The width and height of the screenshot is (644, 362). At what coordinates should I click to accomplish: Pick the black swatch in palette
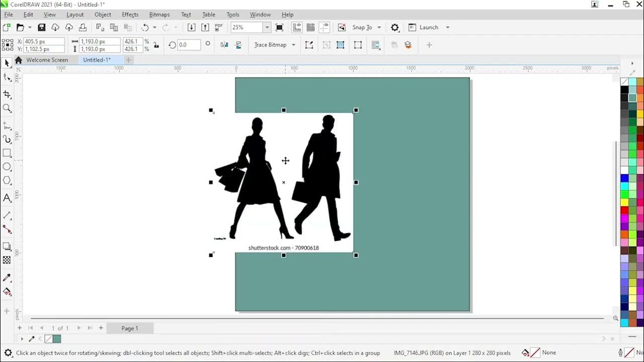[624, 89]
